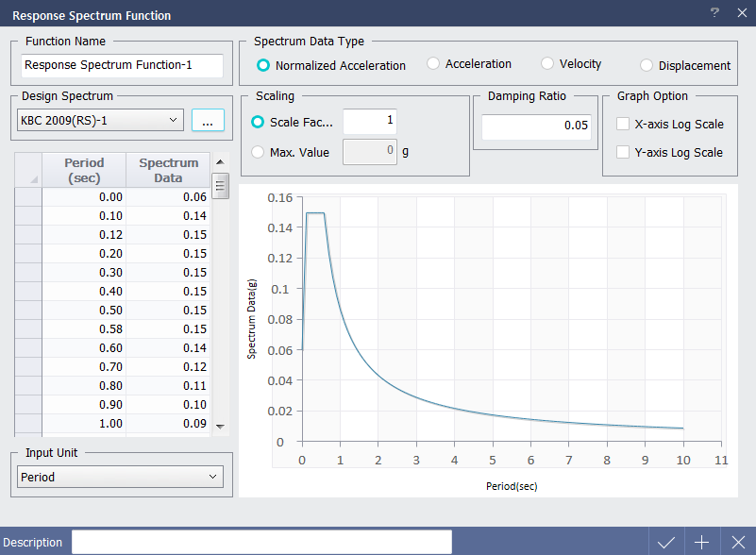
Task: Click the table scrollbar down arrow
Action: pos(220,427)
